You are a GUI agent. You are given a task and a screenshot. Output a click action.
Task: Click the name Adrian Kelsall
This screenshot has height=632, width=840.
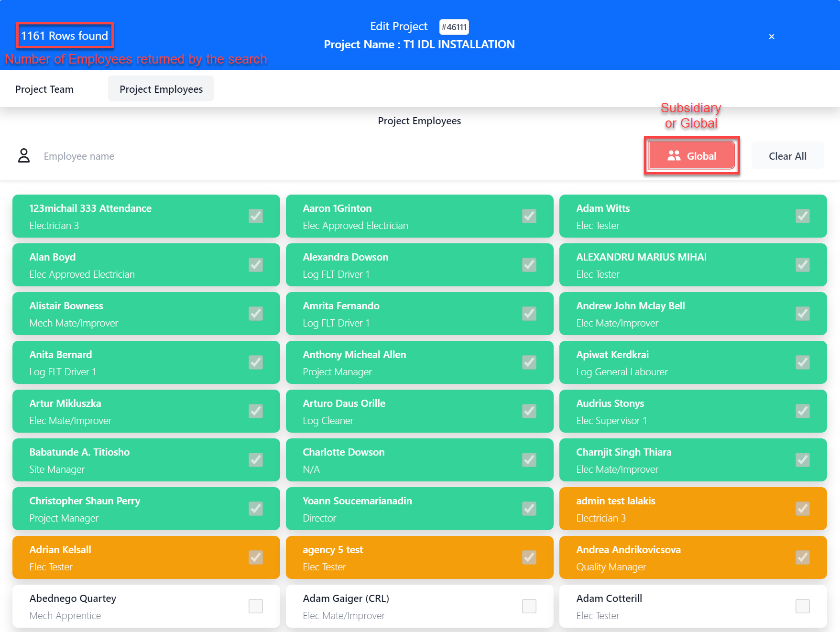60,550
